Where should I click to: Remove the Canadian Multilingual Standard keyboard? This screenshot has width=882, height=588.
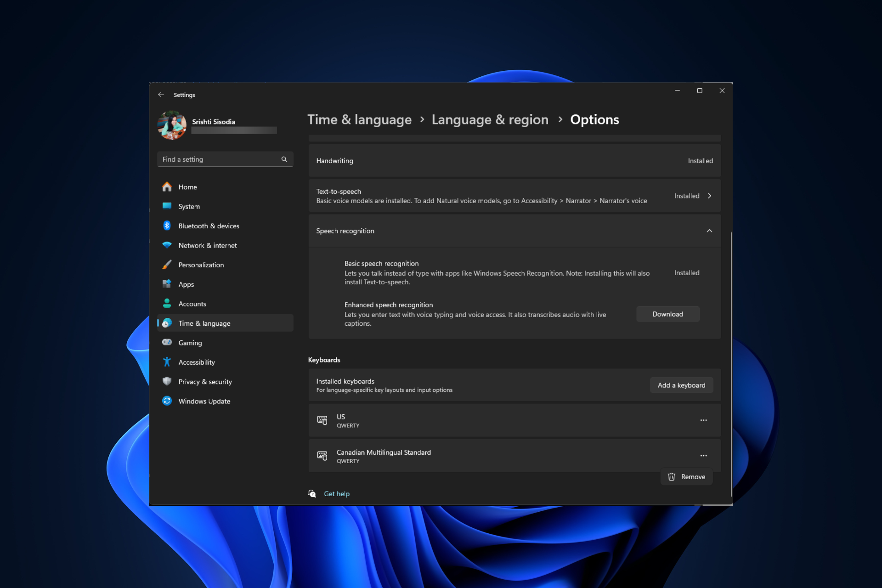(687, 476)
